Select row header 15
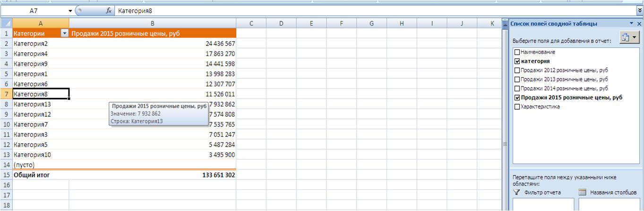 pos(6,175)
